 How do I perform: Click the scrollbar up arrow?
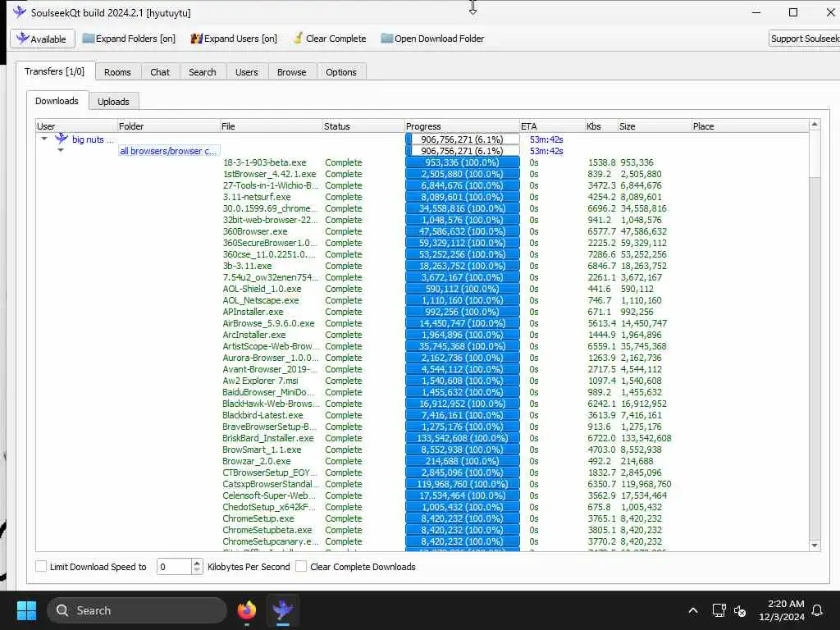tap(815, 125)
